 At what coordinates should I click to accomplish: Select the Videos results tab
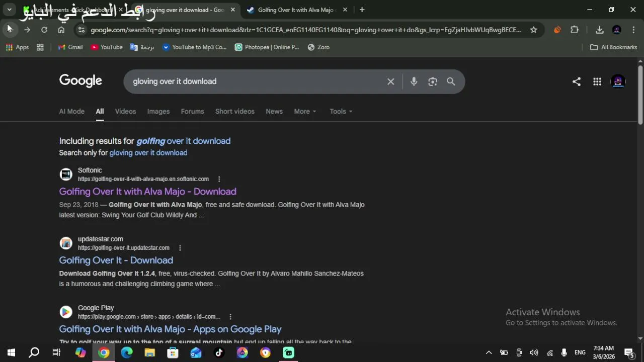pyautogui.click(x=125, y=111)
